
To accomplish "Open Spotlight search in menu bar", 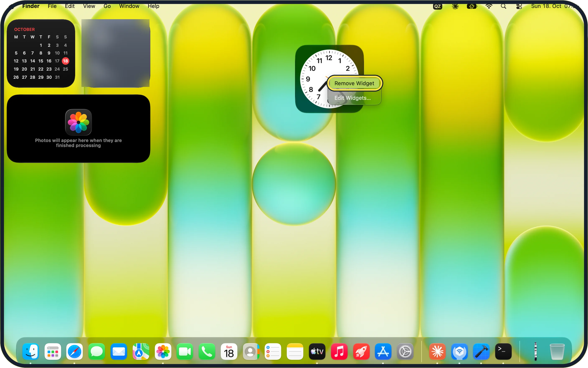I will click(x=504, y=6).
